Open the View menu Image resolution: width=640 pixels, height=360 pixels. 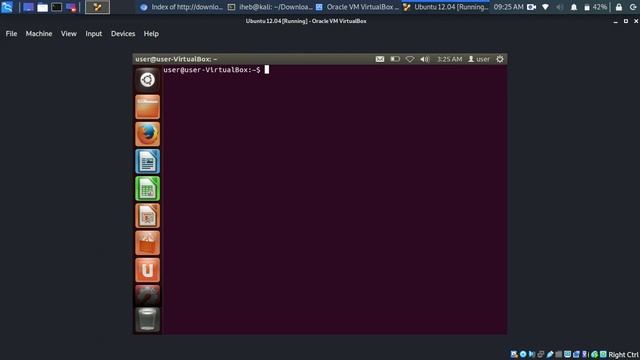[x=69, y=34]
